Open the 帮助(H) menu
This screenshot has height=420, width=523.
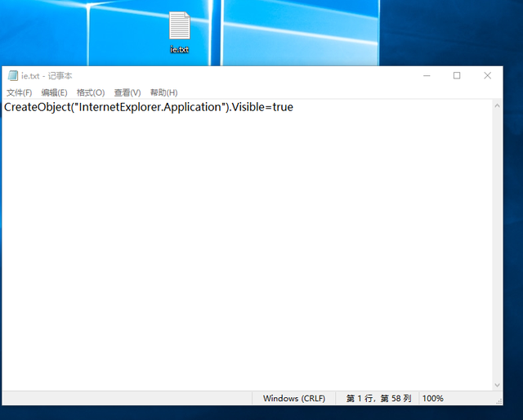coord(163,92)
